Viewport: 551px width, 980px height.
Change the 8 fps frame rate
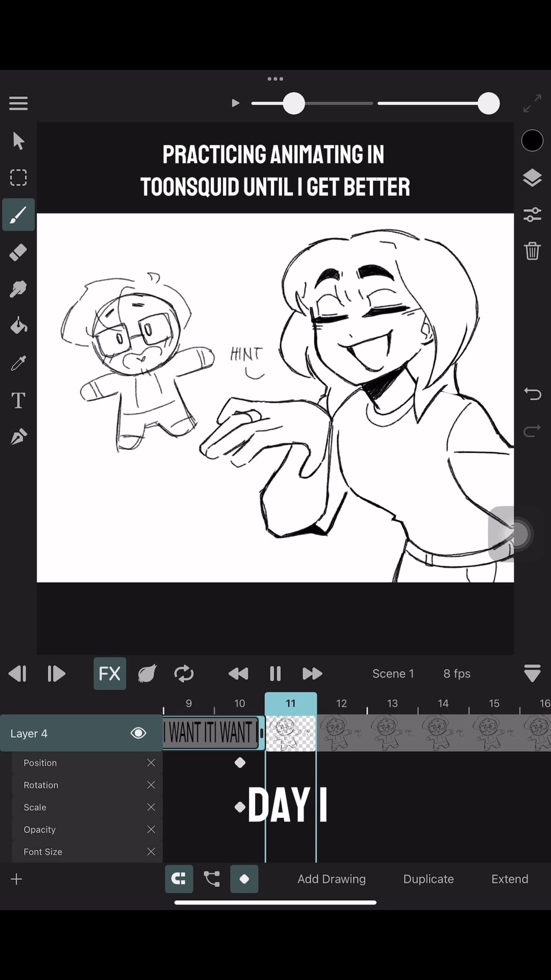(457, 674)
